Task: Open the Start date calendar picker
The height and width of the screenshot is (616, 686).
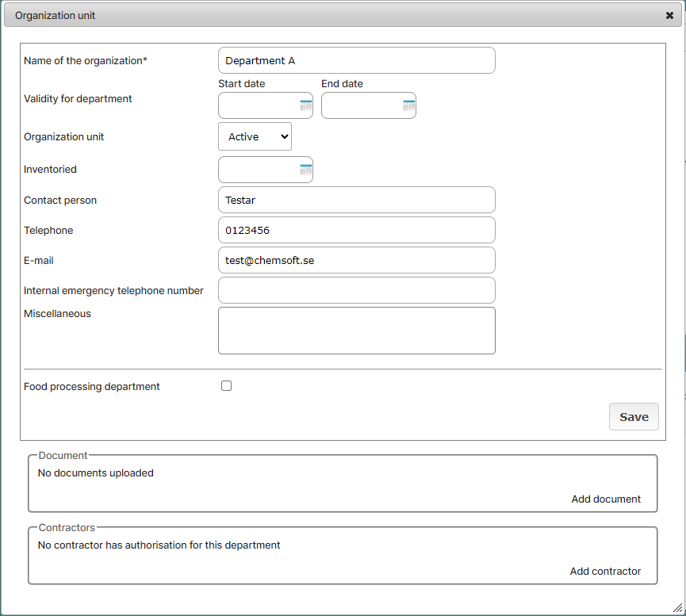Action: point(306,105)
